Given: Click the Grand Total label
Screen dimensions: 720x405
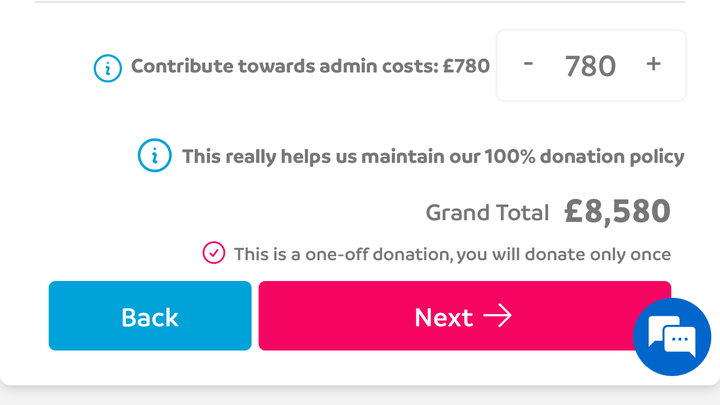Looking at the screenshot, I should click(x=487, y=213).
